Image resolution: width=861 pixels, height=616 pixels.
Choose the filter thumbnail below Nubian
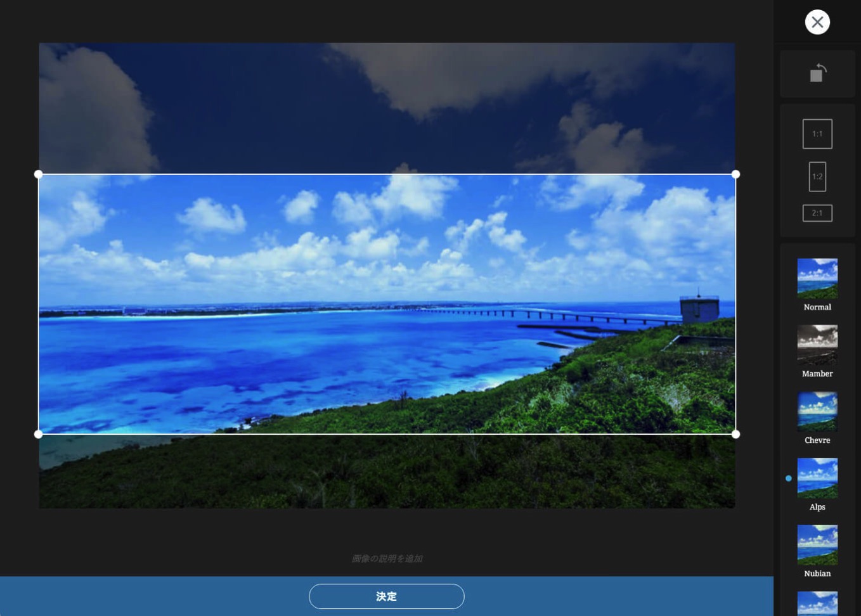pyautogui.click(x=817, y=603)
